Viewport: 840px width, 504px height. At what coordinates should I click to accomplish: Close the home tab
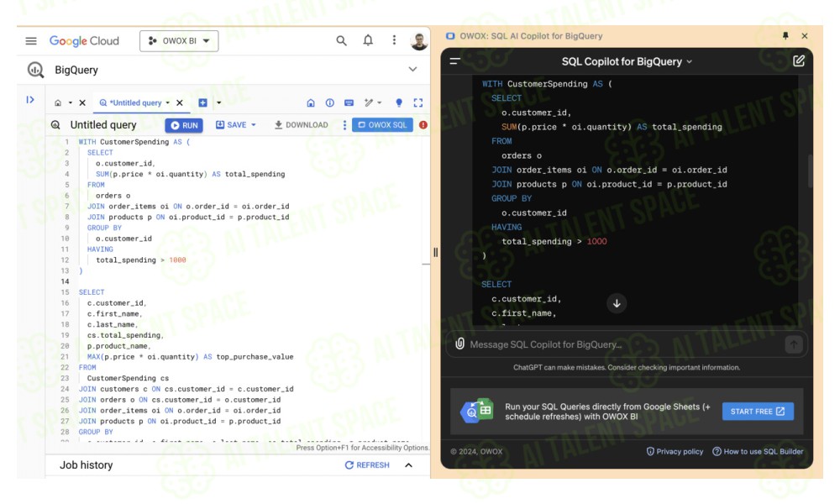(82, 102)
